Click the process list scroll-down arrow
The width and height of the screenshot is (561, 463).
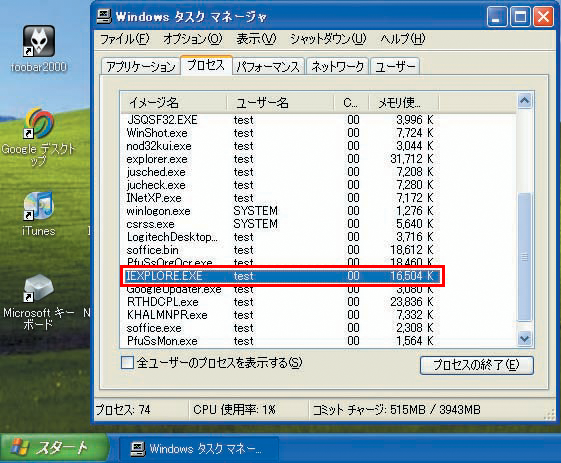click(525, 338)
